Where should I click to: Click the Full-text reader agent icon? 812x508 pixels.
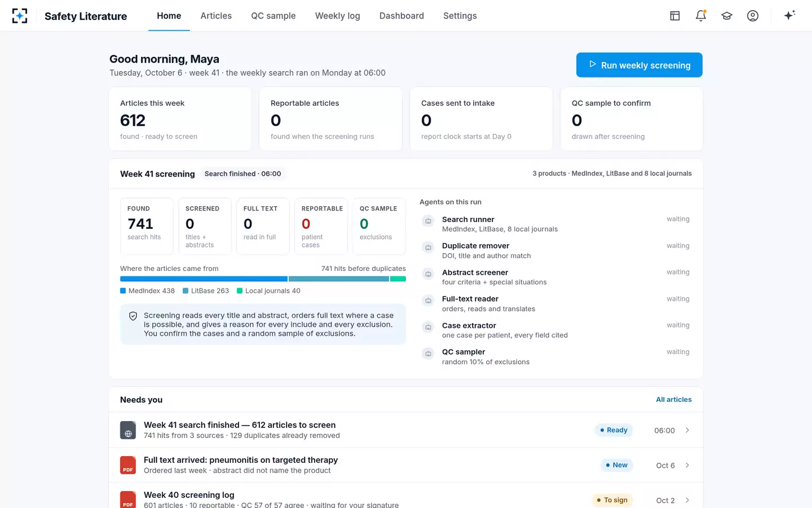coord(429,300)
